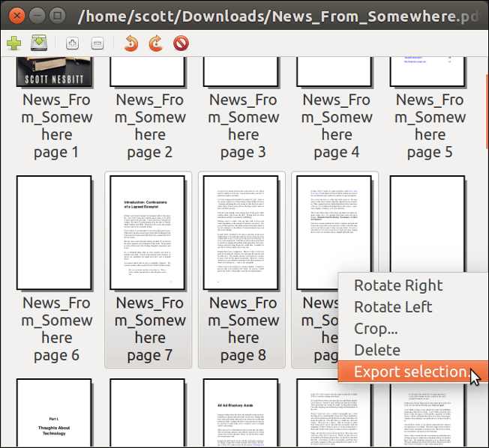
Task: Click the save/export PDF toolbar icon
Action: pos(39,43)
